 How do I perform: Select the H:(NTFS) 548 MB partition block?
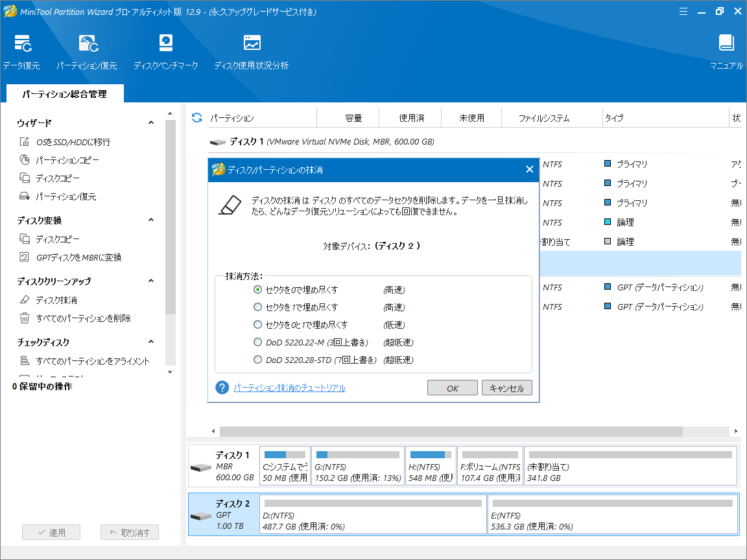431,466
